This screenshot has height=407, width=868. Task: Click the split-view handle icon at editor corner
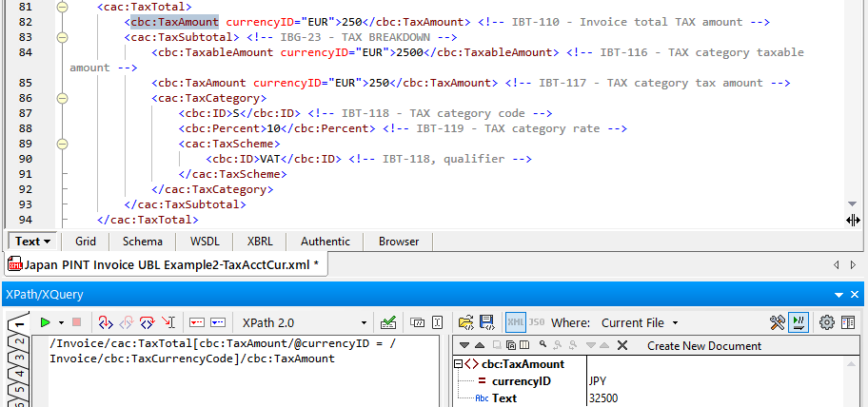click(853, 220)
